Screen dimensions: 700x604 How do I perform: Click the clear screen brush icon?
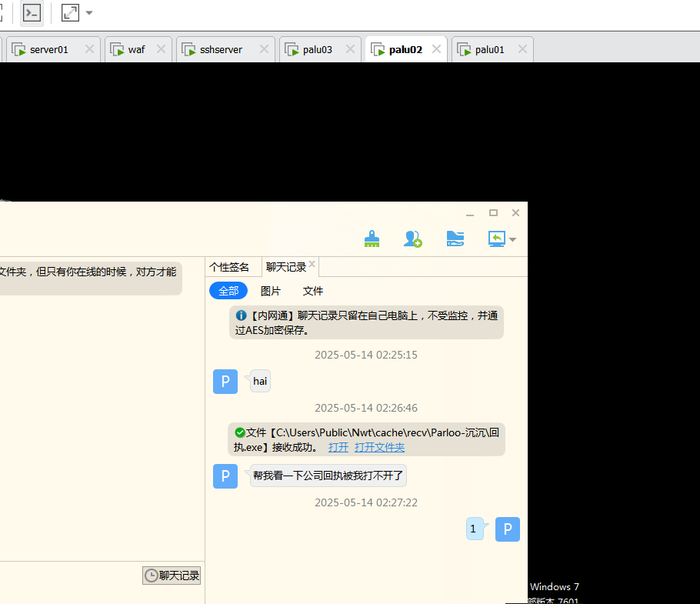click(x=372, y=239)
